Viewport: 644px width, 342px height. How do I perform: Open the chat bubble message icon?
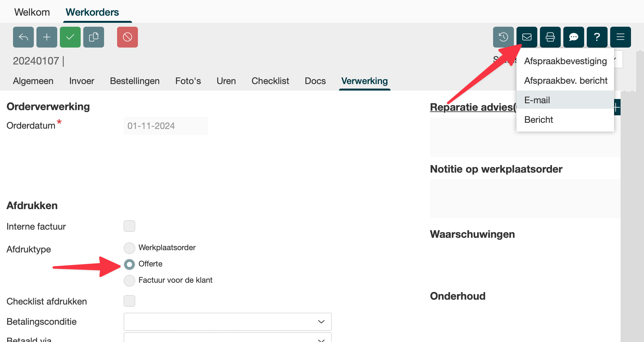[x=573, y=37]
